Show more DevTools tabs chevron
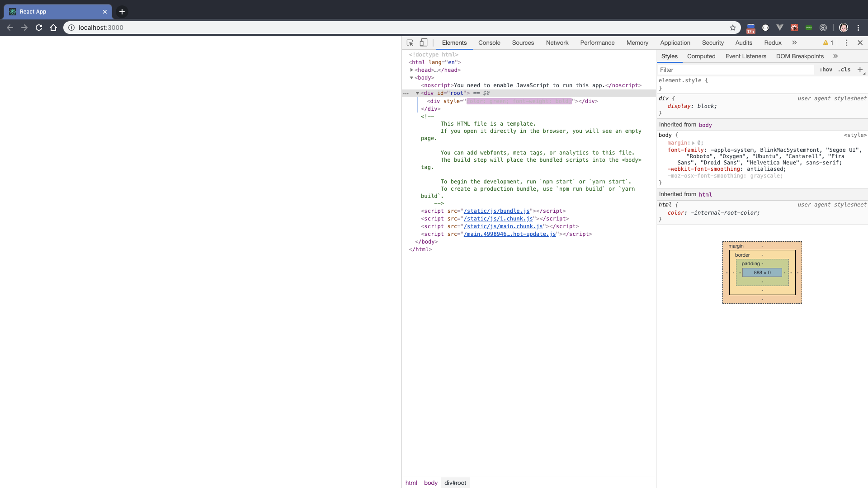 794,42
